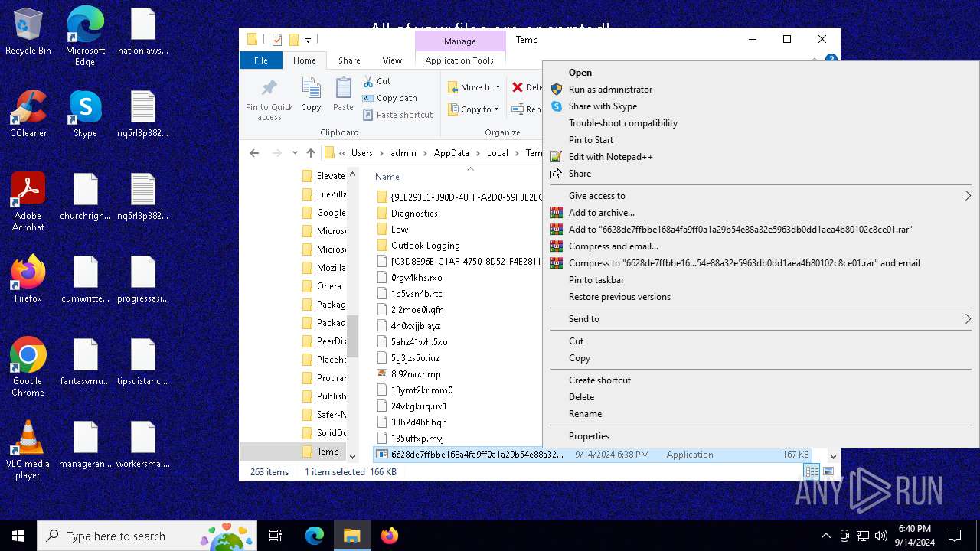
Task: Open the Copy to dropdown
Action: 474,109
